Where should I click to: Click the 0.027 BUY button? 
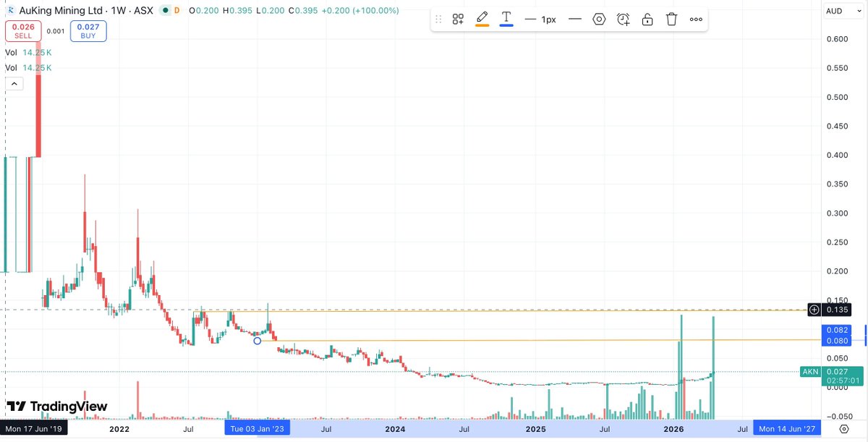(x=89, y=31)
